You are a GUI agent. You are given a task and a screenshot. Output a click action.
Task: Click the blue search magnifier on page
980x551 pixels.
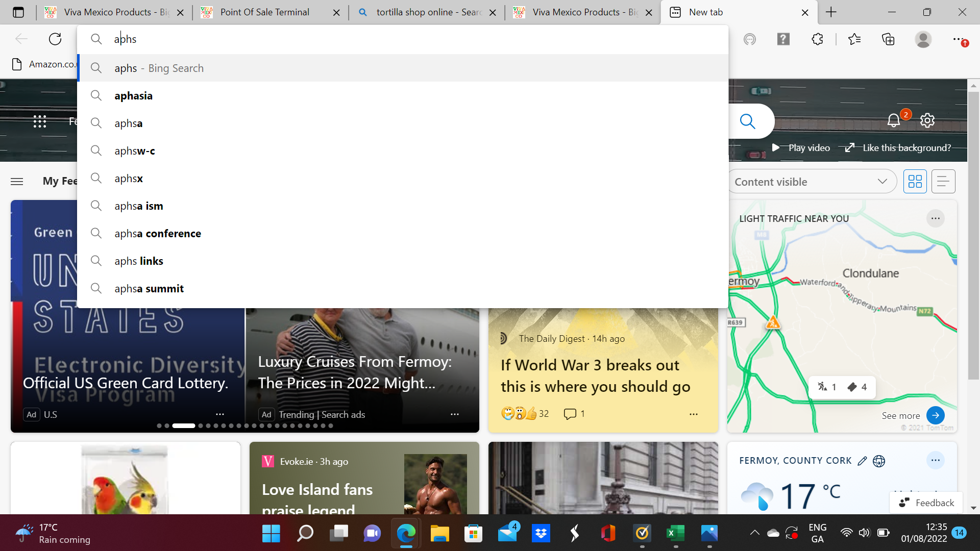(747, 121)
